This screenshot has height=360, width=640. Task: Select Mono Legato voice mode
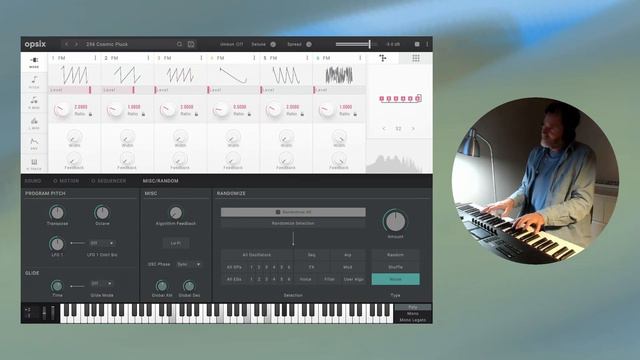(413, 320)
